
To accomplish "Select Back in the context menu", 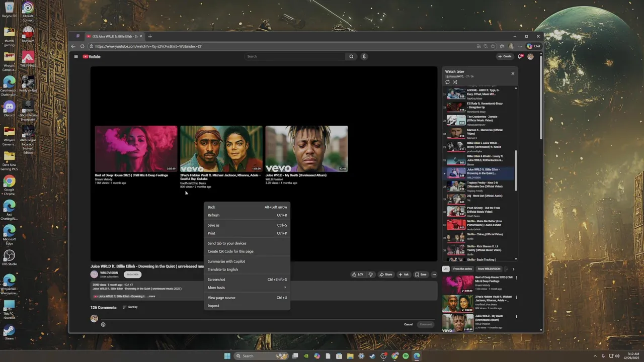I will point(247,207).
